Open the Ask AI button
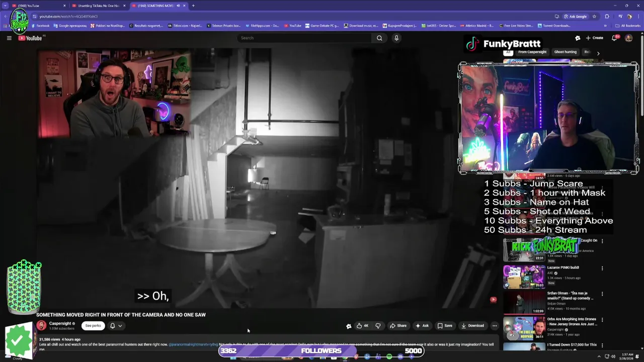644x362 pixels. (x=422, y=326)
